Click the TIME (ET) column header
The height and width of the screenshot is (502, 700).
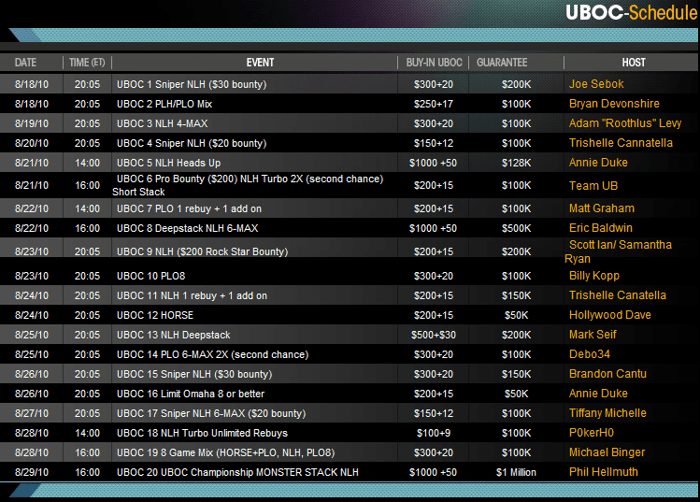click(87, 63)
